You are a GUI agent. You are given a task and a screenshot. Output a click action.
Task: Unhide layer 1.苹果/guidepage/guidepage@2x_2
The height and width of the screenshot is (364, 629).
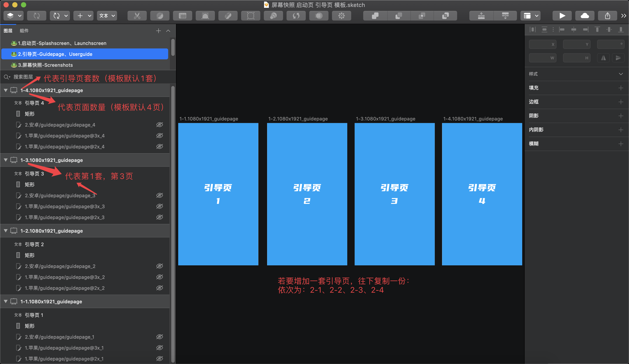[x=159, y=288]
